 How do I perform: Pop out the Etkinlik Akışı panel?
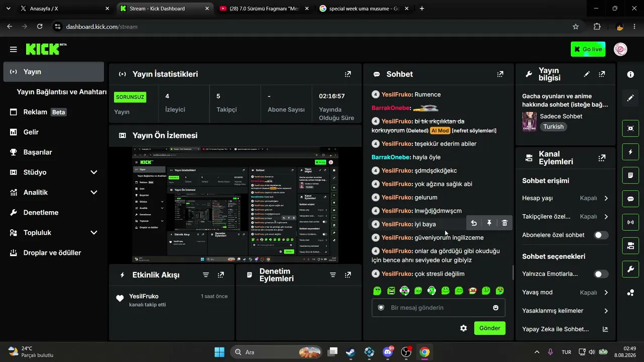point(221,275)
